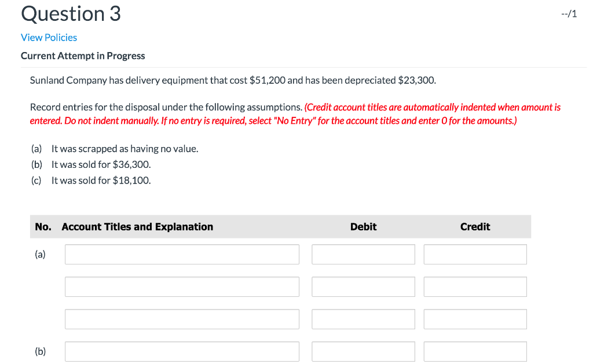
Task: Click the first account title field for entry (a)
Action: pos(182,254)
